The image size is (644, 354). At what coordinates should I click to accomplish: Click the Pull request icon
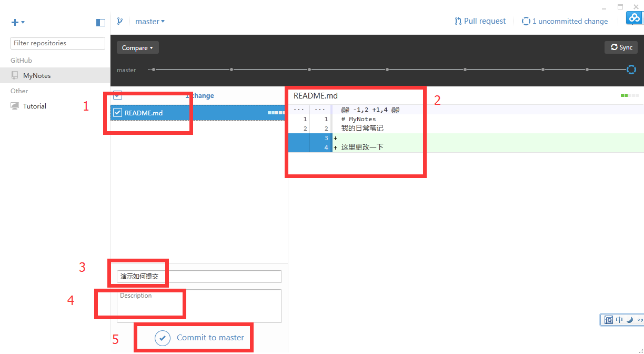[458, 21]
